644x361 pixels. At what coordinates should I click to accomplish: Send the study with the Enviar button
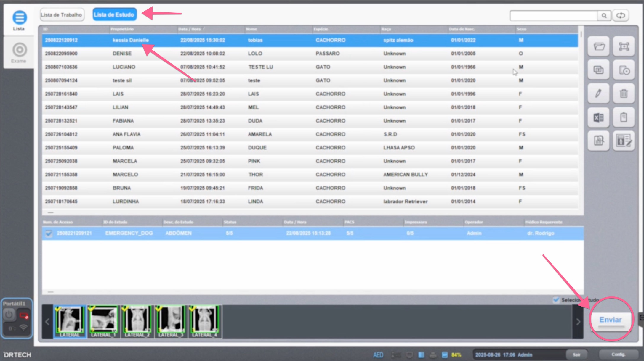point(611,320)
